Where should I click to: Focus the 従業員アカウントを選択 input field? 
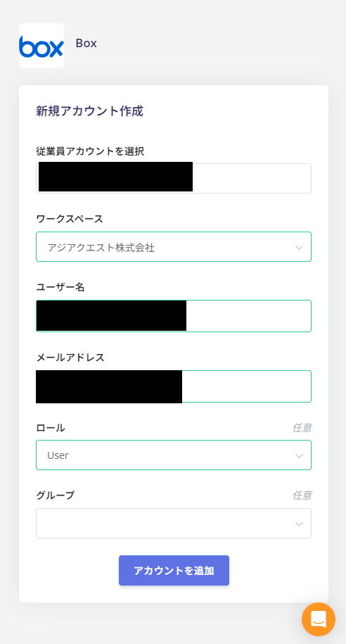pyautogui.click(x=174, y=178)
